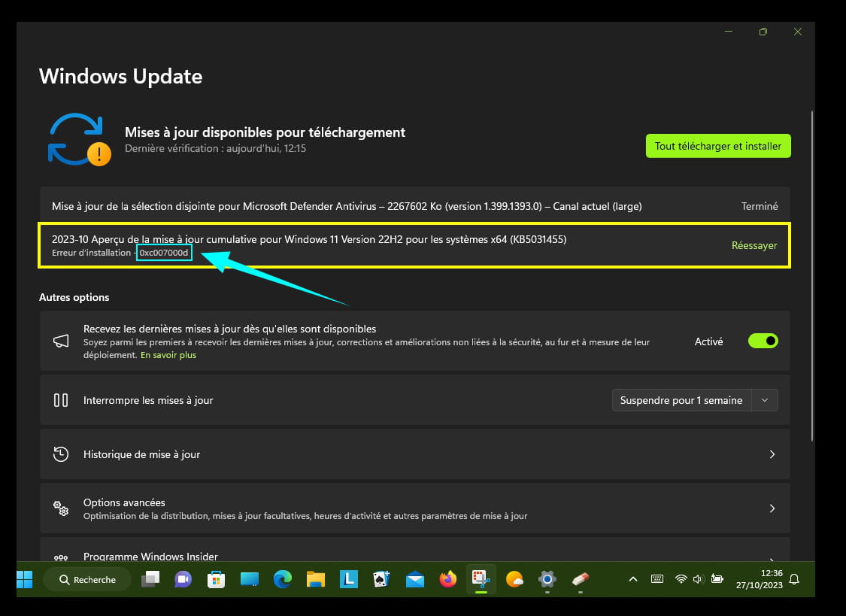Expand Options avancées chevron
Viewport: 846px width, 616px height.
[x=772, y=508]
